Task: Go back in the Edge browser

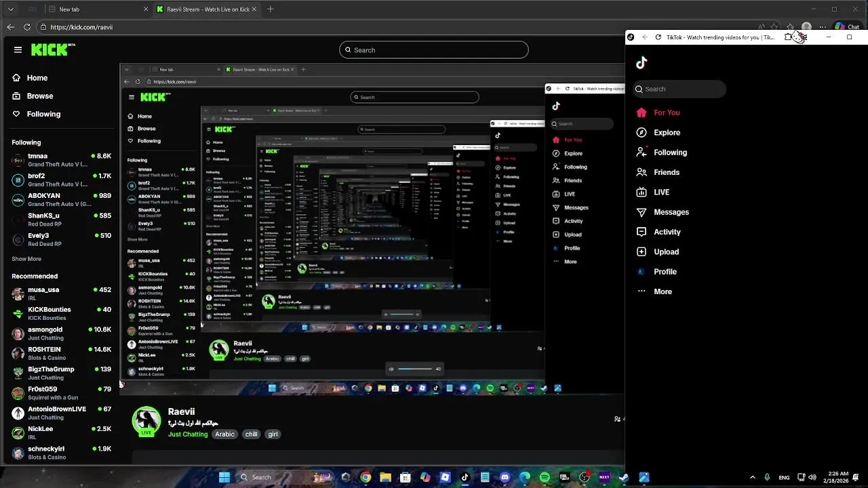Action: 10,27
